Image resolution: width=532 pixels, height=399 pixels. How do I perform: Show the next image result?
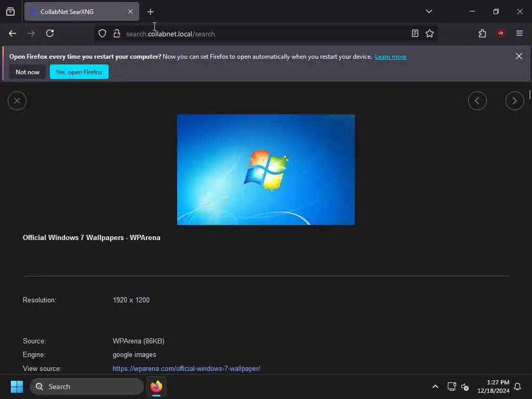point(514,101)
